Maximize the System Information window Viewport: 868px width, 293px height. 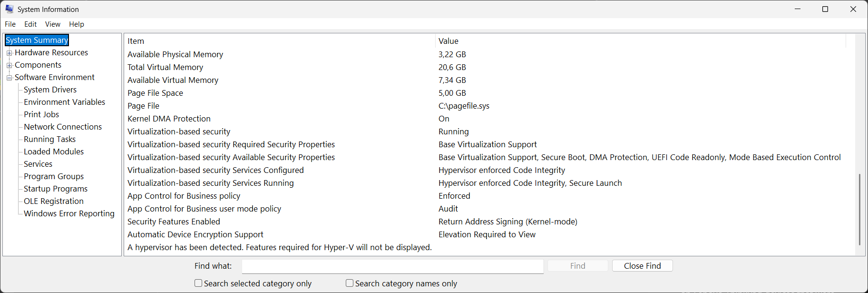(x=825, y=9)
